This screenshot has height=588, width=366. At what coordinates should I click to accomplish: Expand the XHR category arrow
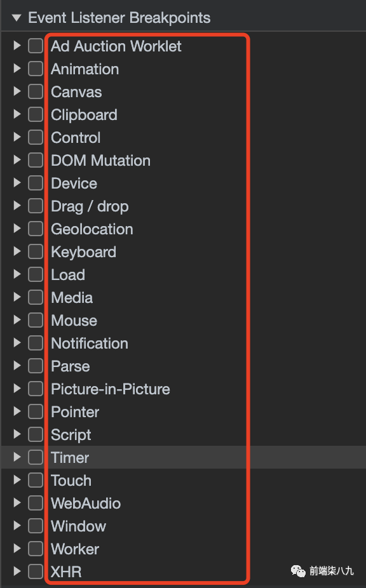pyautogui.click(x=17, y=571)
